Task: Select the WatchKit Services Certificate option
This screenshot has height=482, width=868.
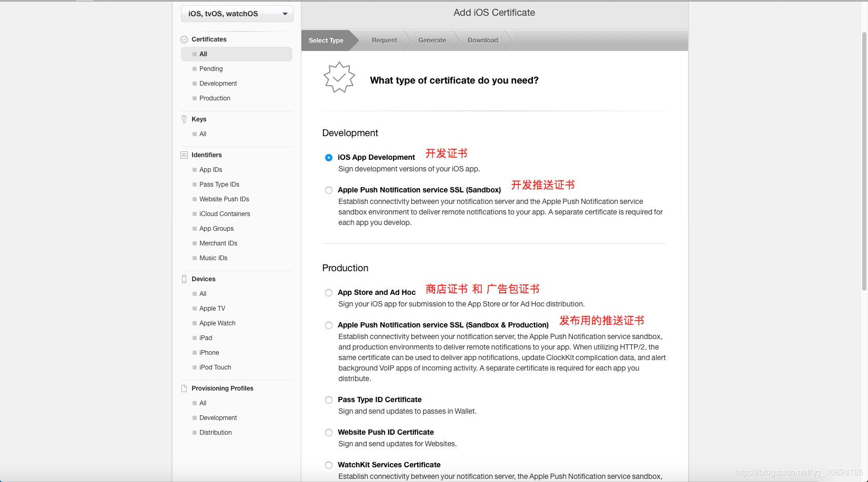Action: (329, 465)
